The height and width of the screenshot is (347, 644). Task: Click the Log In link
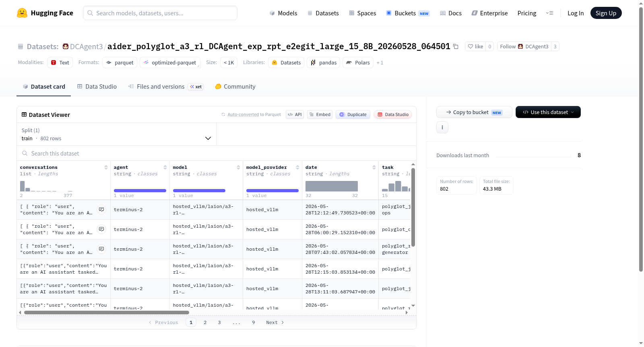[x=575, y=13]
